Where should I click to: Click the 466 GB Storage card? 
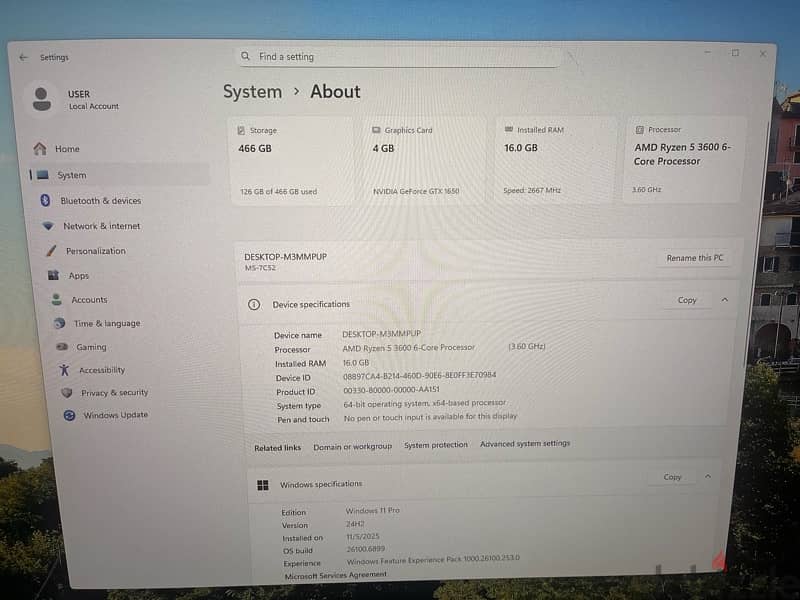(x=293, y=161)
